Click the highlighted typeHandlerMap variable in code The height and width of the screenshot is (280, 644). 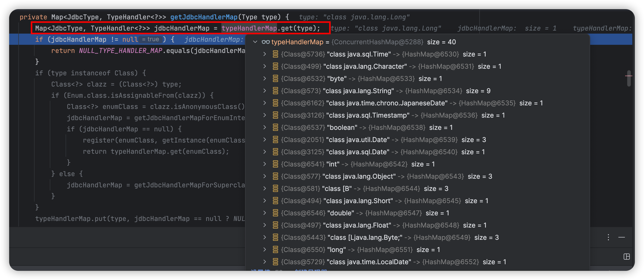(x=249, y=28)
